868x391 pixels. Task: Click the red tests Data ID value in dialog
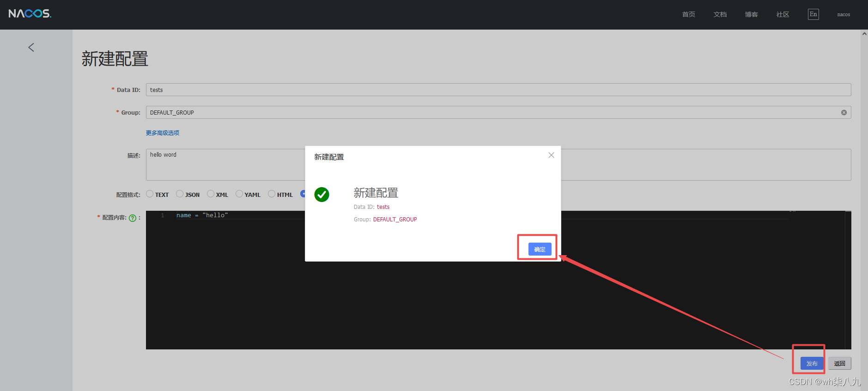383,207
